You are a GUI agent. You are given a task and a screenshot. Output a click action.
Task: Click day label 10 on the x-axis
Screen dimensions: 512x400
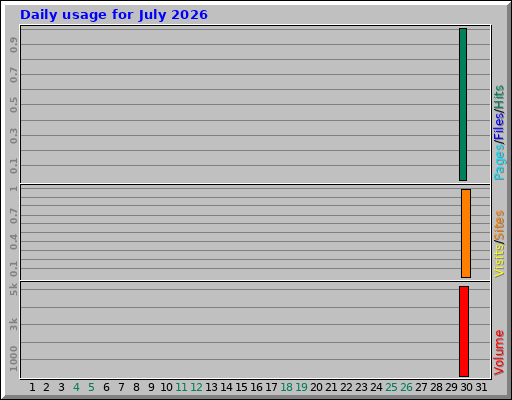click(166, 387)
